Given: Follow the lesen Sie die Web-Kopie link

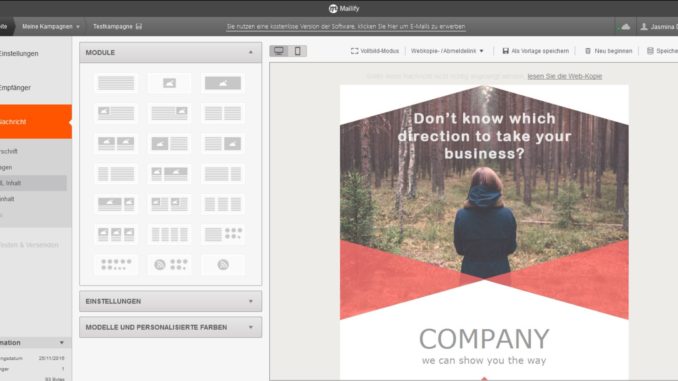Looking at the screenshot, I should click(x=564, y=76).
